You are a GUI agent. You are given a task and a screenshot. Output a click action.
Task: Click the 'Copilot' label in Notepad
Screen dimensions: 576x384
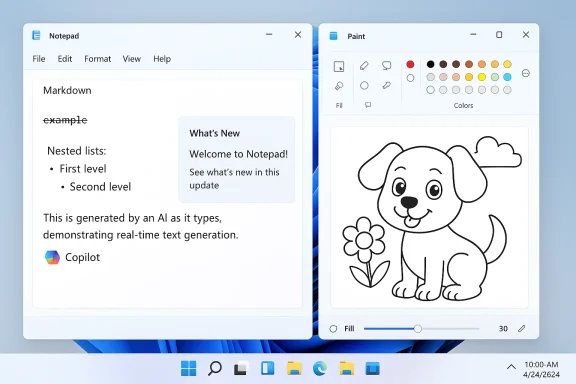point(83,257)
